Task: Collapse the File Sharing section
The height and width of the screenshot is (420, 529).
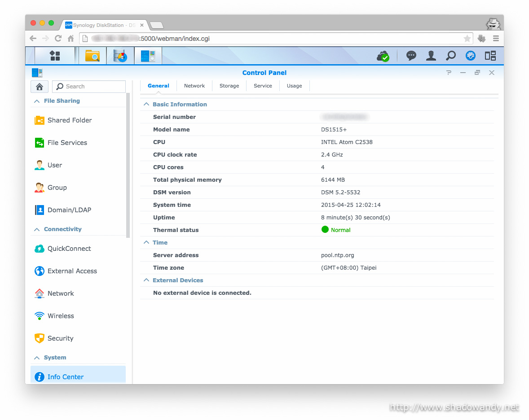Action: pos(37,101)
